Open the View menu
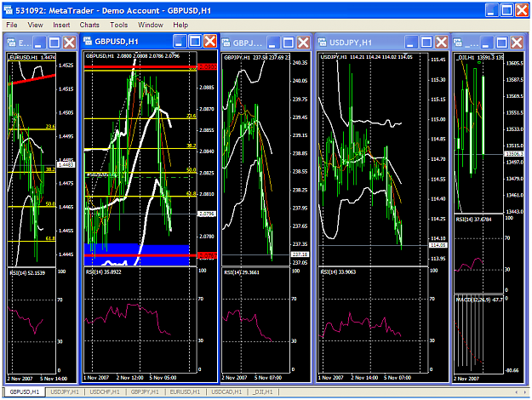This screenshot has height=400, width=532. (35, 25)
